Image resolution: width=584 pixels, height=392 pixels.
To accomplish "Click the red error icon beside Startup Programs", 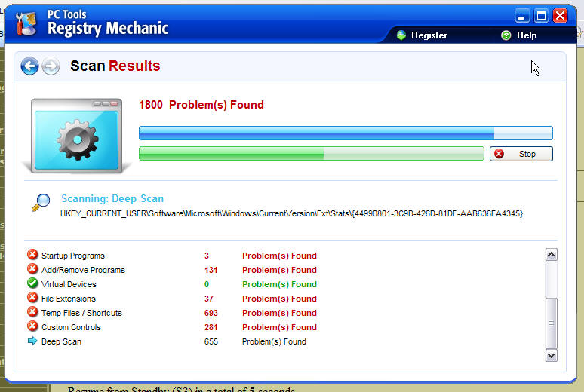I will pos(32,254).
